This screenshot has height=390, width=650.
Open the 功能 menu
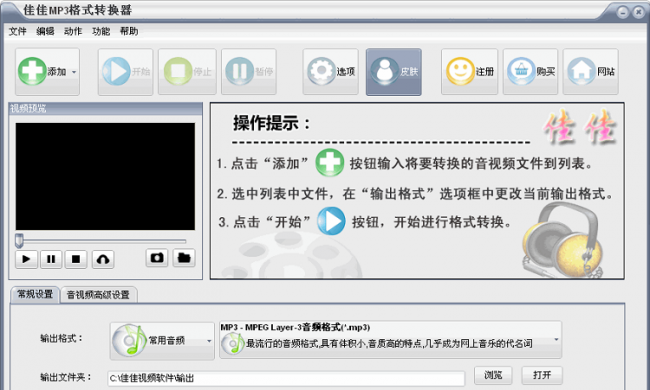[x=101, y=31]
